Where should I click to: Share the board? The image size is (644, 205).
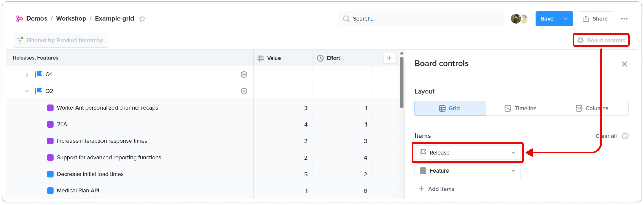pos(595,19)
